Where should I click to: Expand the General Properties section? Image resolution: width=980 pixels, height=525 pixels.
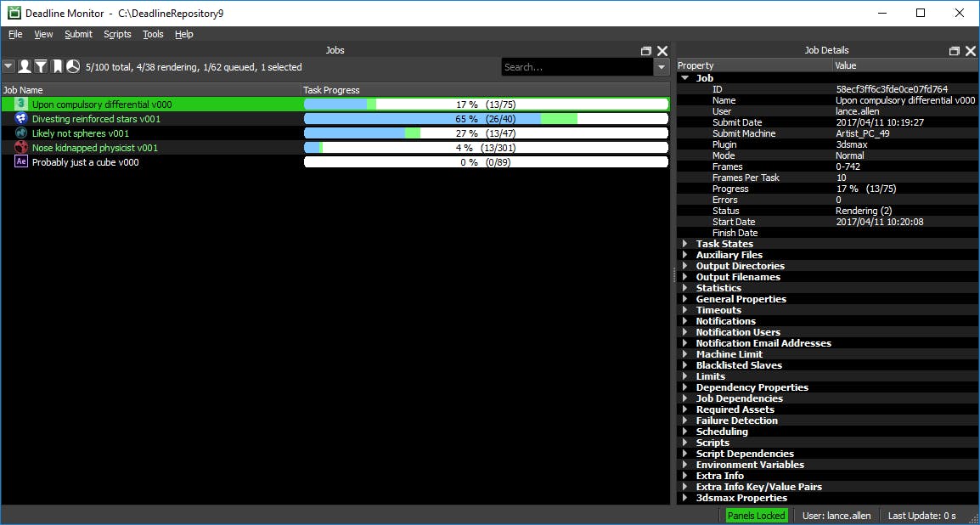685,299
